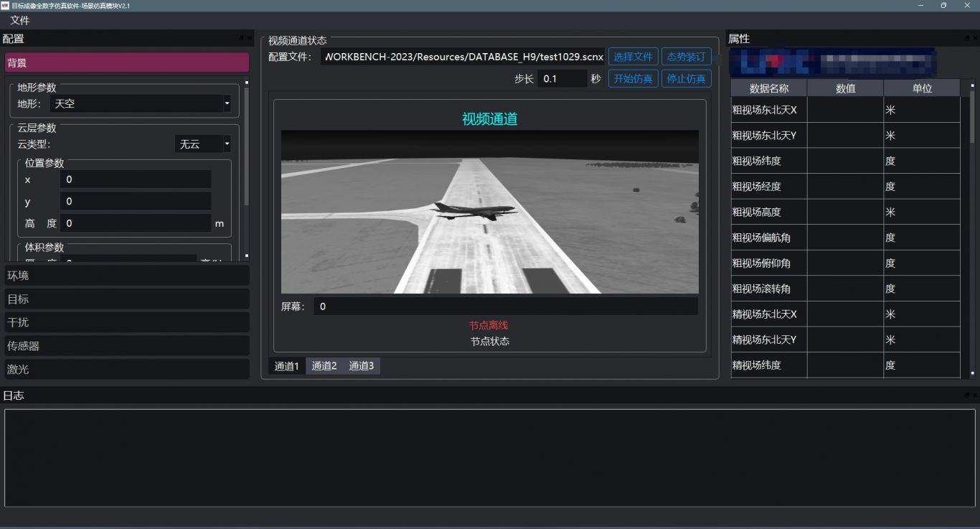This screenshot has height=529, width=980.
Task: Click the runway video channel preview
Action: pos(489,212)
